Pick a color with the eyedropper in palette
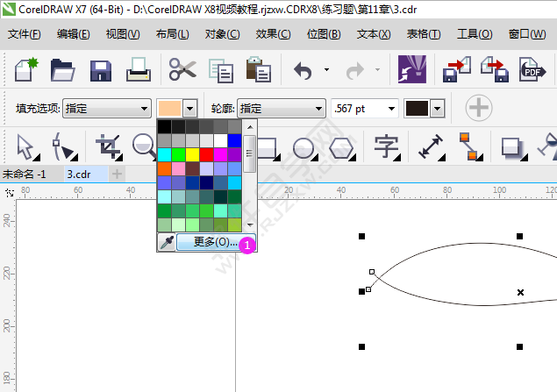 pos(167,243)
